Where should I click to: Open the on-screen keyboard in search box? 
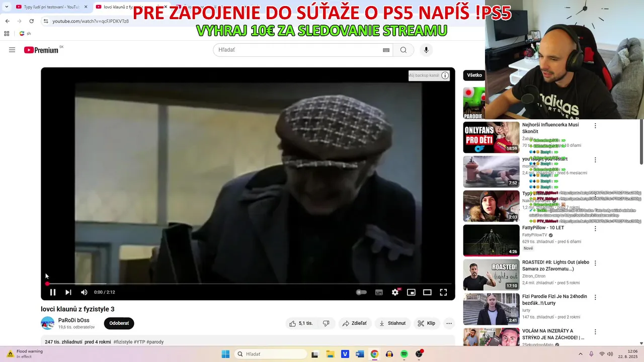click(x=386, y=50)
